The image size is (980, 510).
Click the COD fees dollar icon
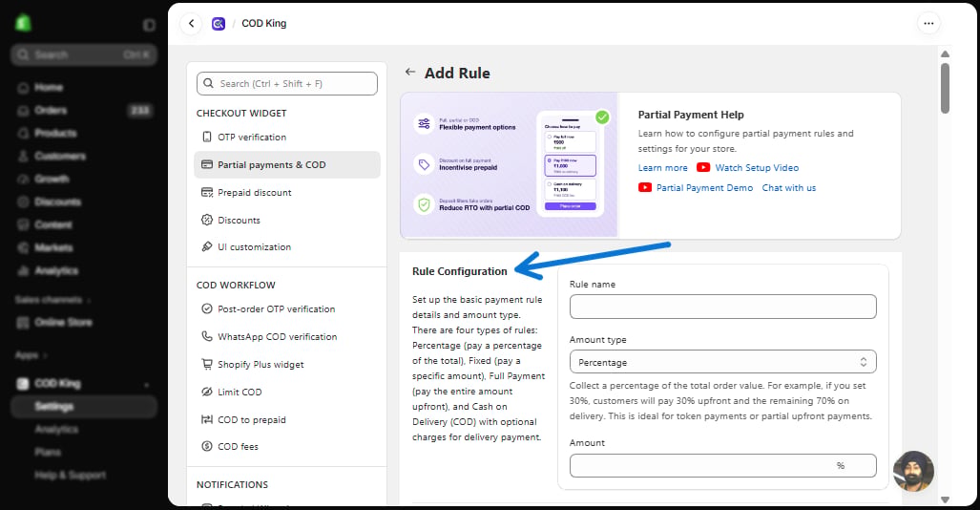point(207,446)
